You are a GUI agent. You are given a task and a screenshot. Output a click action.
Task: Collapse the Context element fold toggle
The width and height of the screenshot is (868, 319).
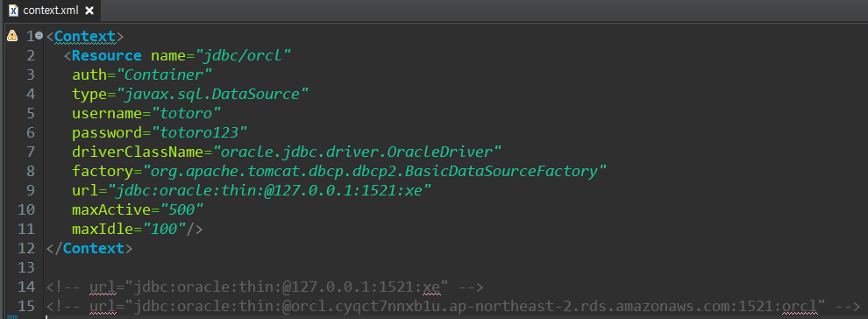(x=39, y=37)
